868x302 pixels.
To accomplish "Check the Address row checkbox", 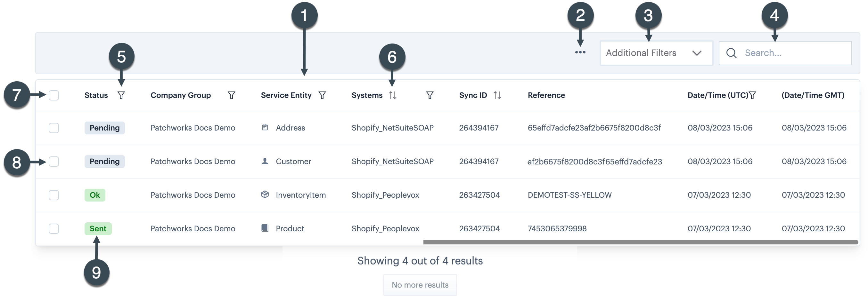I will click(54, 128).
